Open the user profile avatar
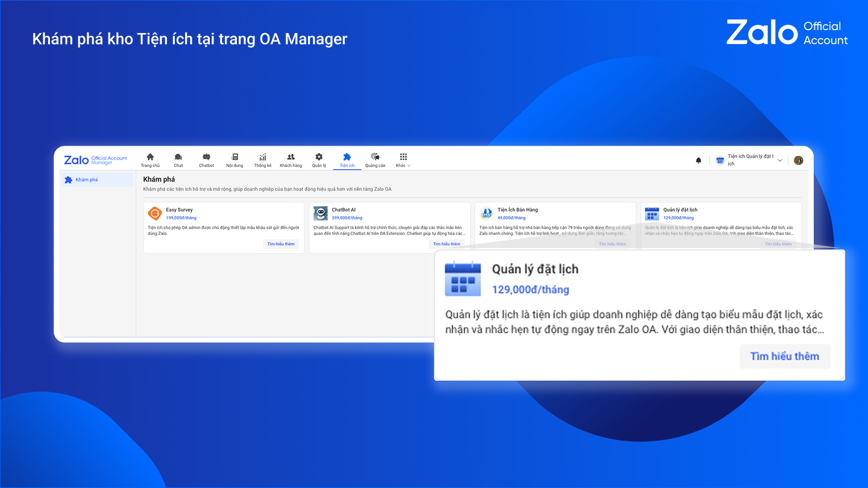 click(x=799, y=160)
